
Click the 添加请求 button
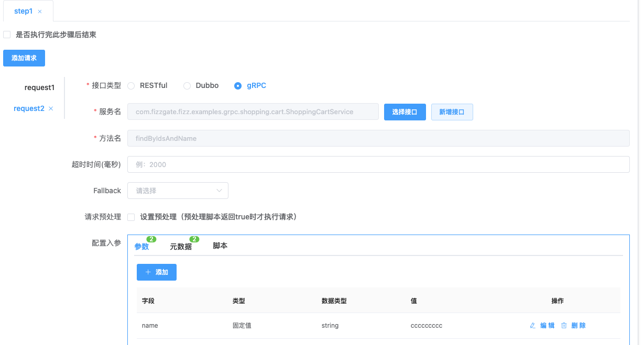(24, 58)
